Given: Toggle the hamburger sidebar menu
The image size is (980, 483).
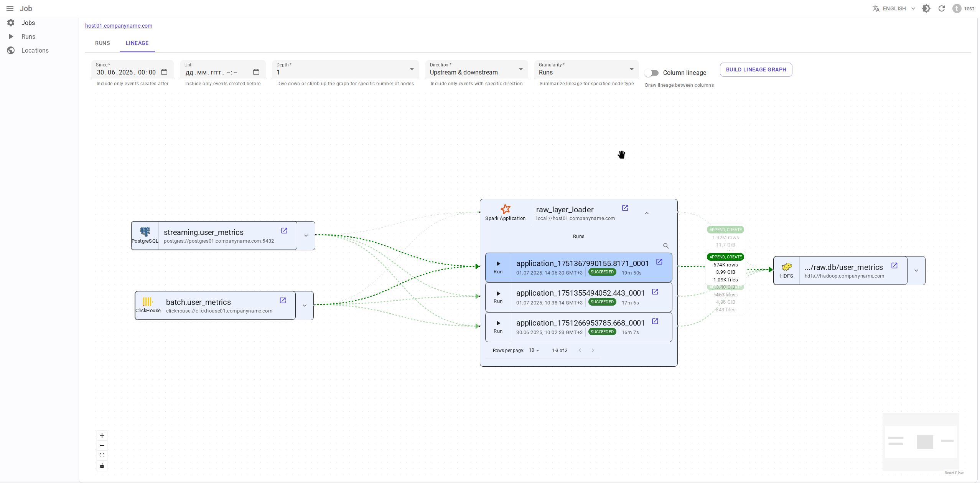Looking at the screenshot, I should pos(10,8).
